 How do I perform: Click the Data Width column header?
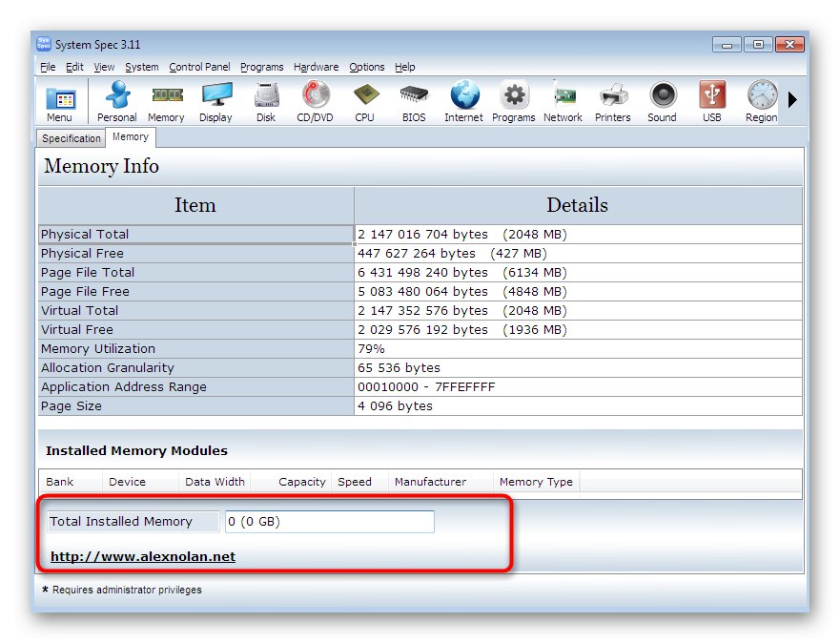tap(215, 482)
